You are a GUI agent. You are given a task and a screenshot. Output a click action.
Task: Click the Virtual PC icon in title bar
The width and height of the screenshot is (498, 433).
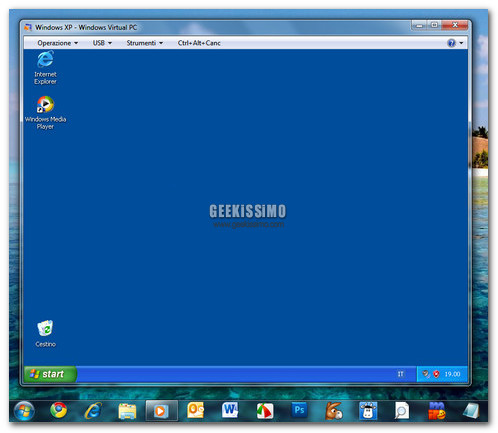point(28,27)
